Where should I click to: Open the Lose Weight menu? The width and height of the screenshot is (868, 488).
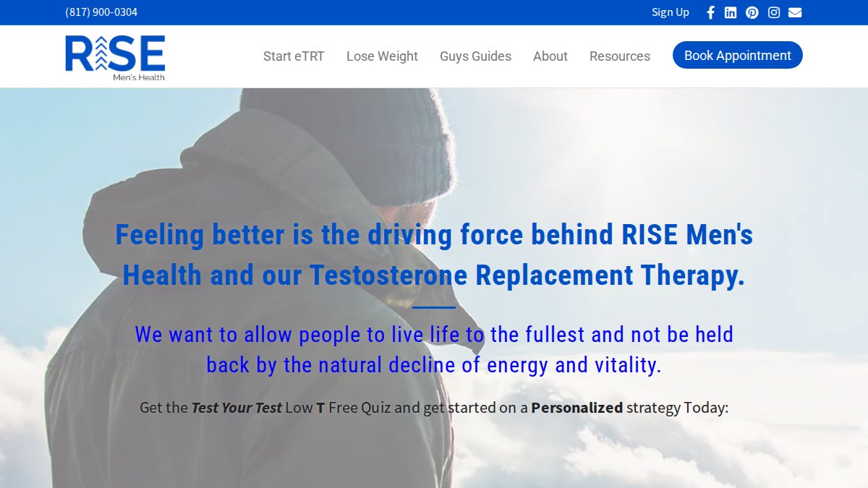click(x=382, y=56)
